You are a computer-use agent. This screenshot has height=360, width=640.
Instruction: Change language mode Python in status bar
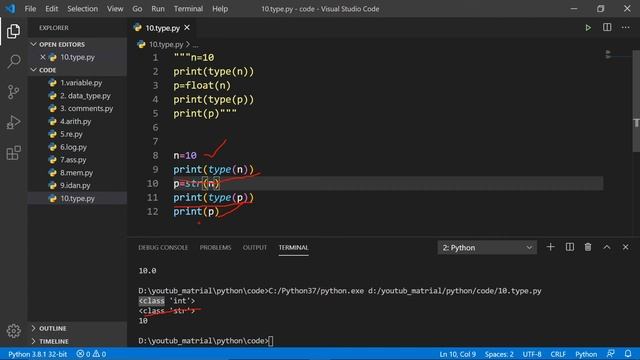pyautogui.click(x=586, y=354)
